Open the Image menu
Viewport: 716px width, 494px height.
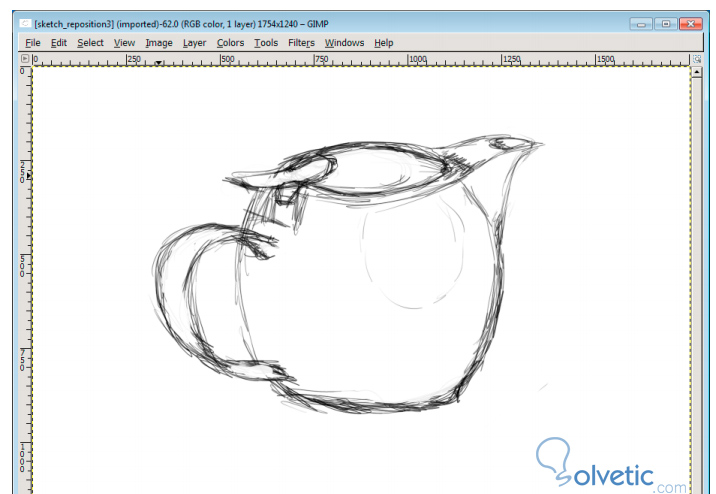coord(159,43)
